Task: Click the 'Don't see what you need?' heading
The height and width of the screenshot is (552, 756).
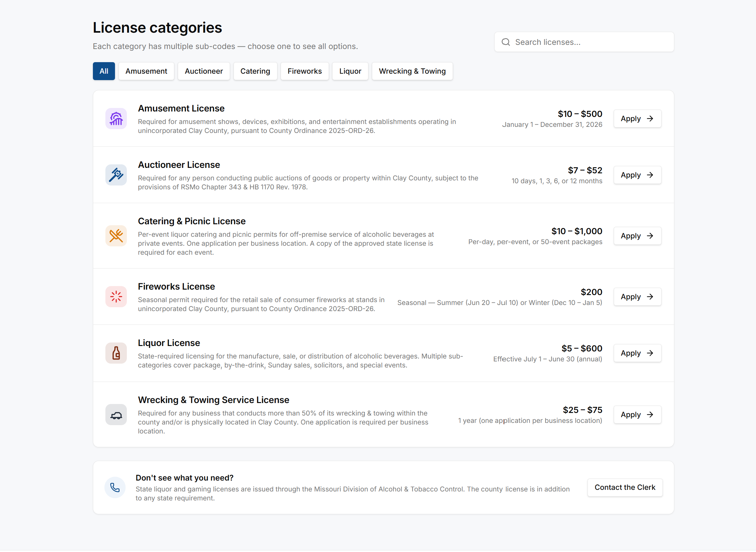Action: [x=185, y=478]
